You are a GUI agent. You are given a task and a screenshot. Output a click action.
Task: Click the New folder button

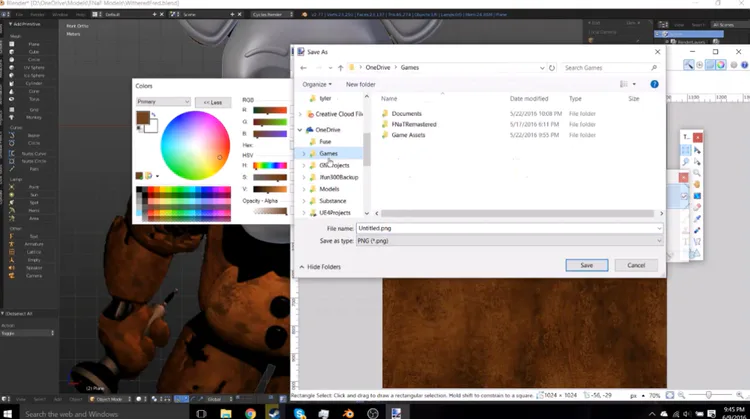361,84
